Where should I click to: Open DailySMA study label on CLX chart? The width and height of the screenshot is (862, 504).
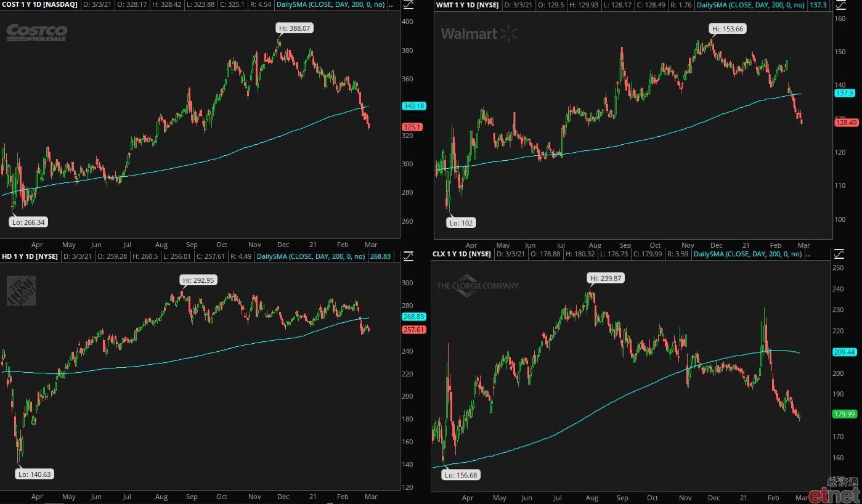tap(748, 254)
